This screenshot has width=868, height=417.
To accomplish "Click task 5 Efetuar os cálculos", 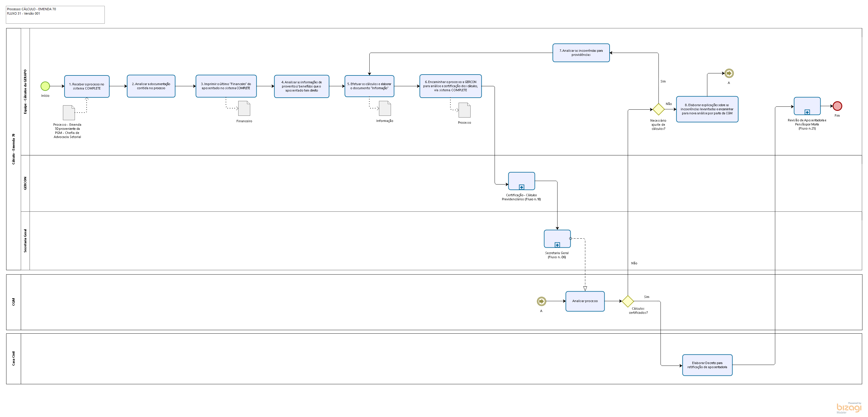I will coord(369,86).
